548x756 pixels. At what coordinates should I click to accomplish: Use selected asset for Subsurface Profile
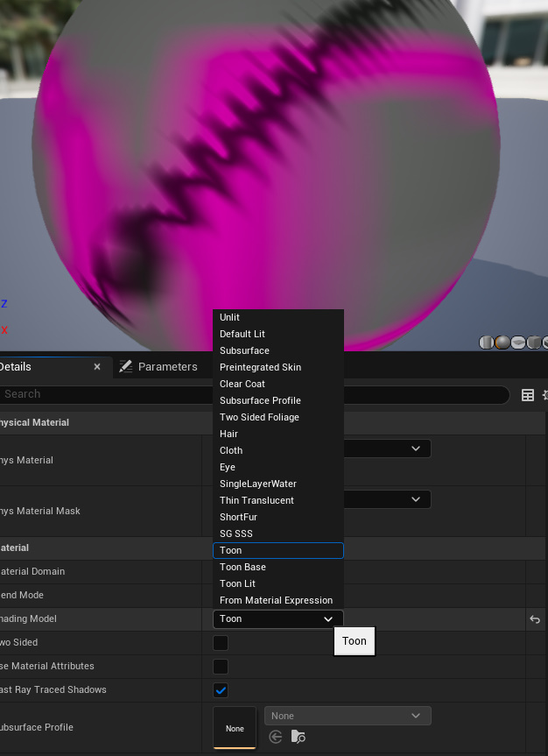(277, 738)
